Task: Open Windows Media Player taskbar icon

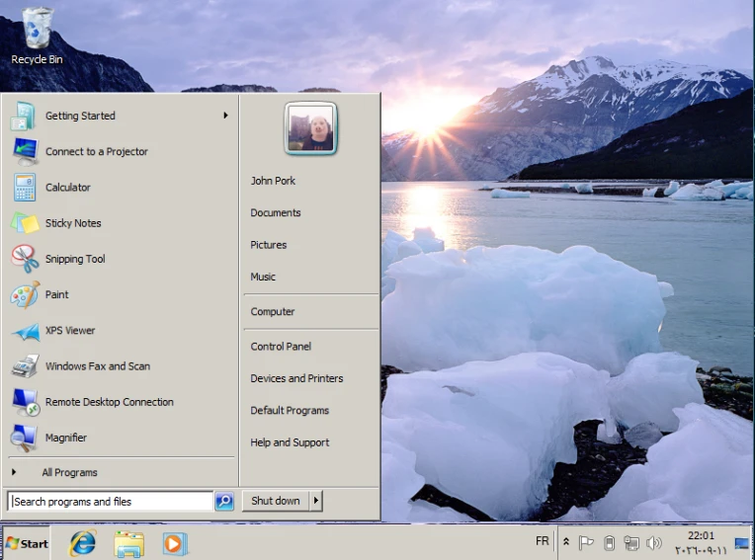Action: [174, 544]
